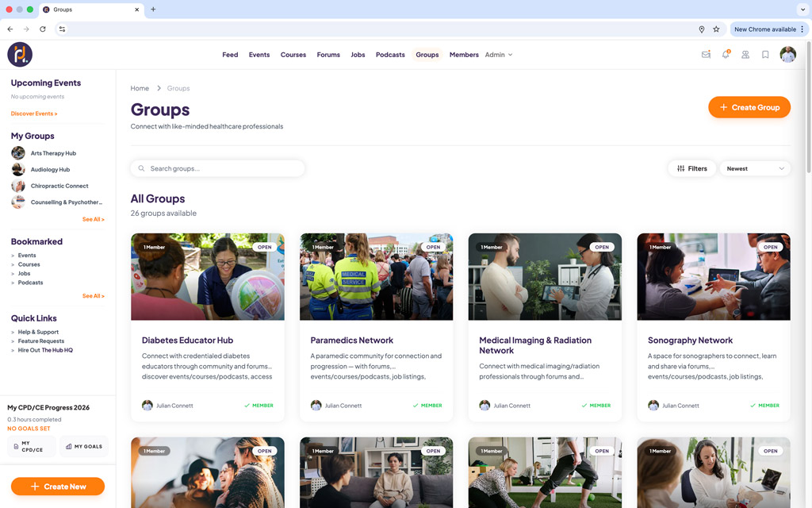Viewport: 812px width, 508px height.
Task: Open the tab search chevron in Chrome
Action: (802, 10)
